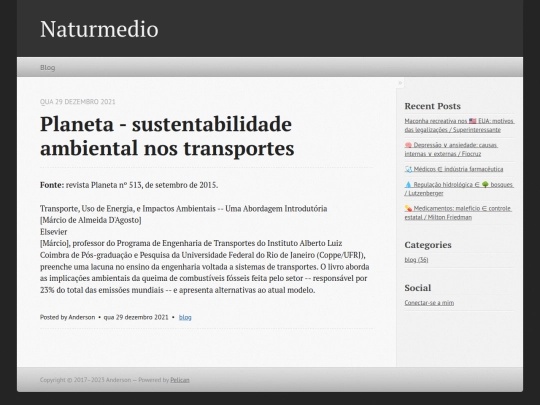This screenshot has height=405, width=540.
Task: Click the 'Recent Posts' sidebar heading
Action: point(433,106)
